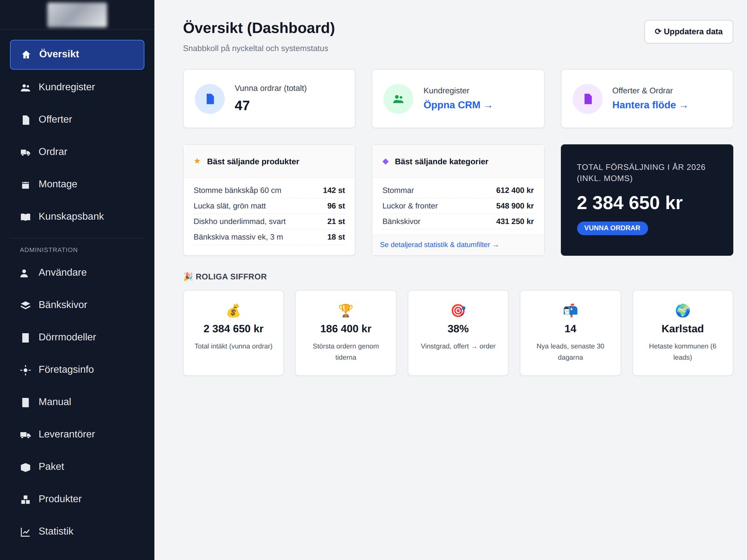This screenshot has height=560, width=747.
Task: Click the blocks icon for Produkter
Action: coord(26,499)
